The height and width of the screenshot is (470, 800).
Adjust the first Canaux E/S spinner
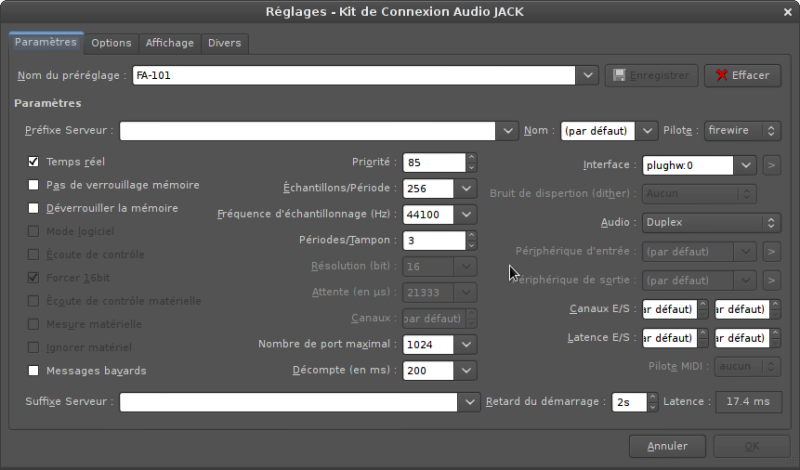pyautogui.click(x=703, y=309)
